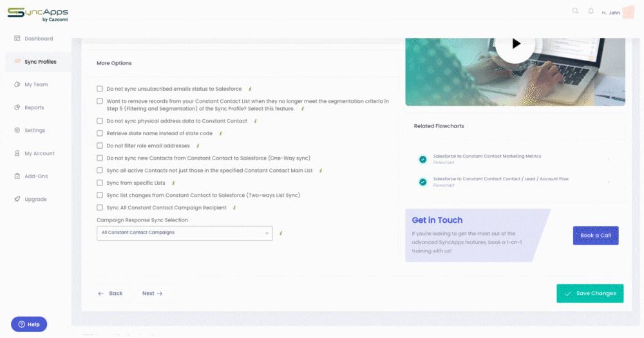644x338 pixels.
Task: Check Do not filter role email addresses
Action: coord(100,146)
